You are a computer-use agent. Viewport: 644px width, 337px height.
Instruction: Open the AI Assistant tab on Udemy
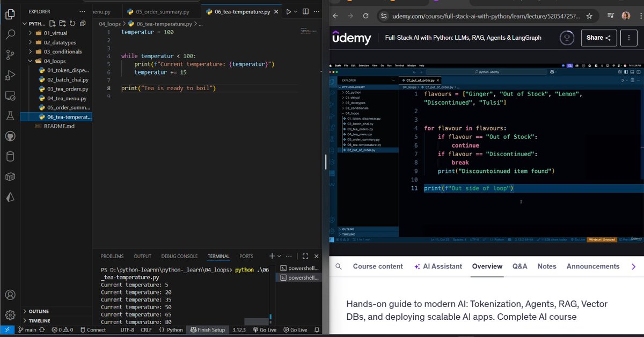438,266
